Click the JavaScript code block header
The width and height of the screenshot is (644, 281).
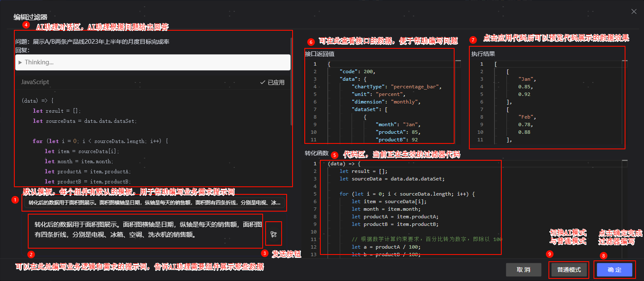tap(35, 82)
